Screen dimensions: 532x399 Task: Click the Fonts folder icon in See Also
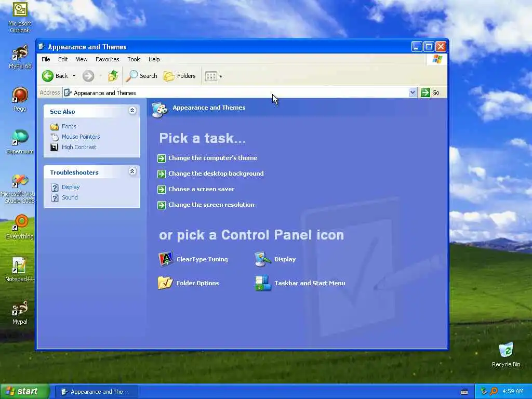54,127
